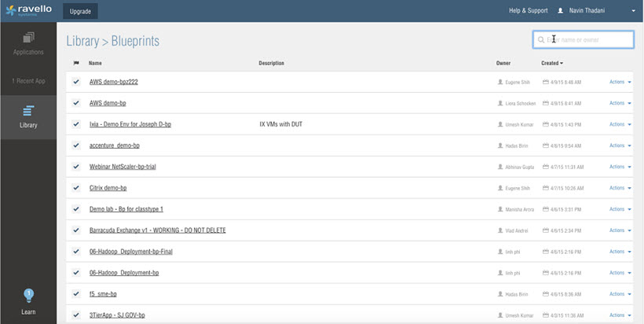This screenshot has height=324, width=644.
Task: Toggle checkbox for Webinar NetScaler-bp-trial
Action: coord(76,167)
